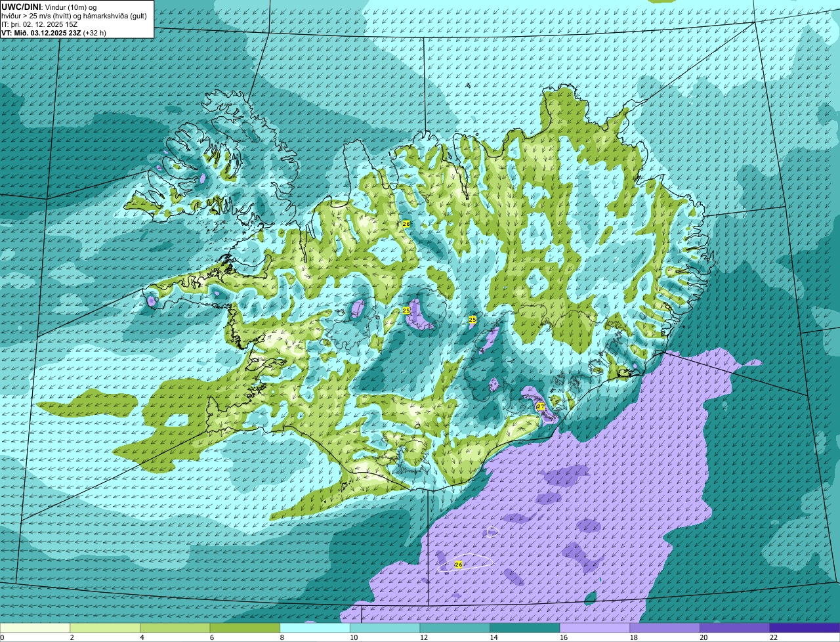Click the '20' tick label on the color scale
The height and width of the screenshot is (642, 840).
(704, 638)
